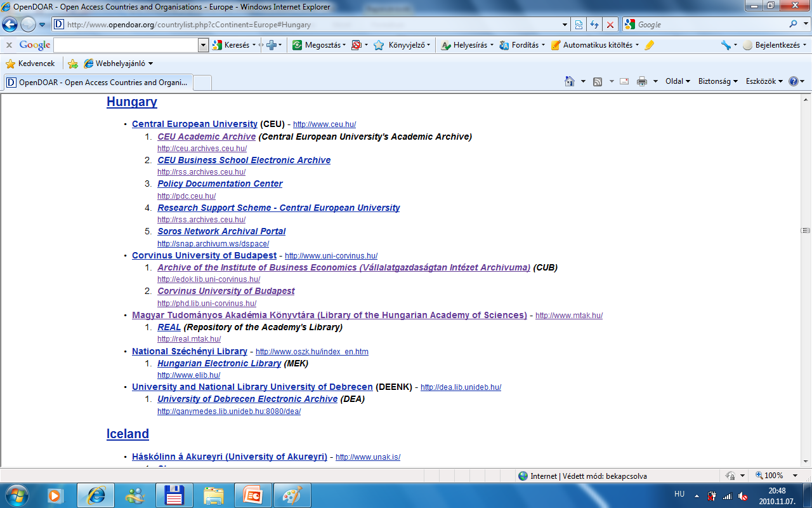Click the scrollbar down arrow
The image size is (812, 508).
click(806, 461)
